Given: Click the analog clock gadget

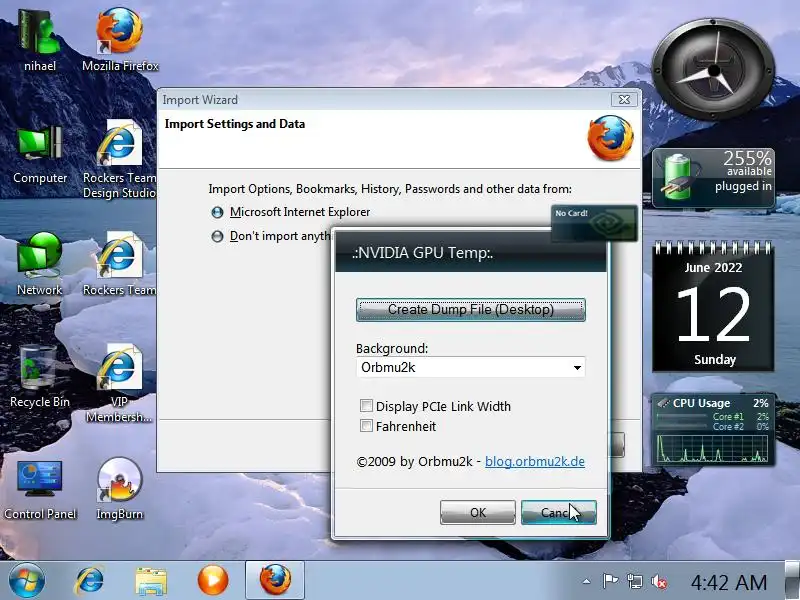Looking at the screenshot, I should [x=714, y=70].
